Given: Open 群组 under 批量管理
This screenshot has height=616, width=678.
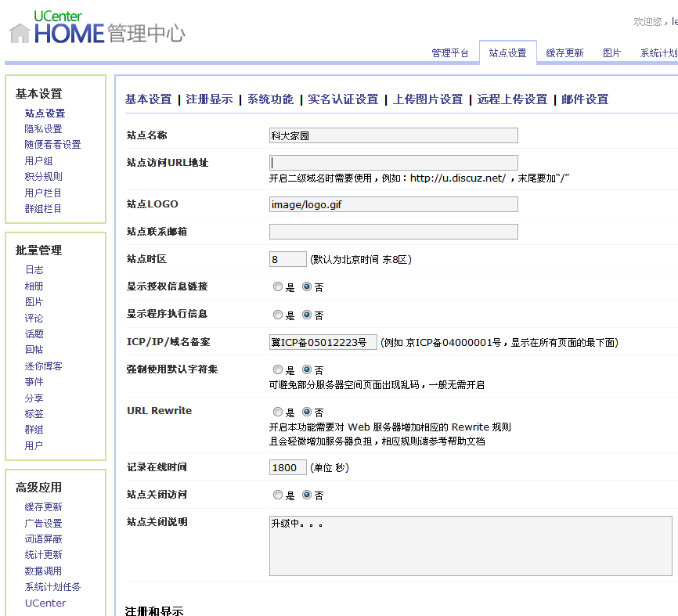Looking at the screenshot, I should tap(34, 429).
